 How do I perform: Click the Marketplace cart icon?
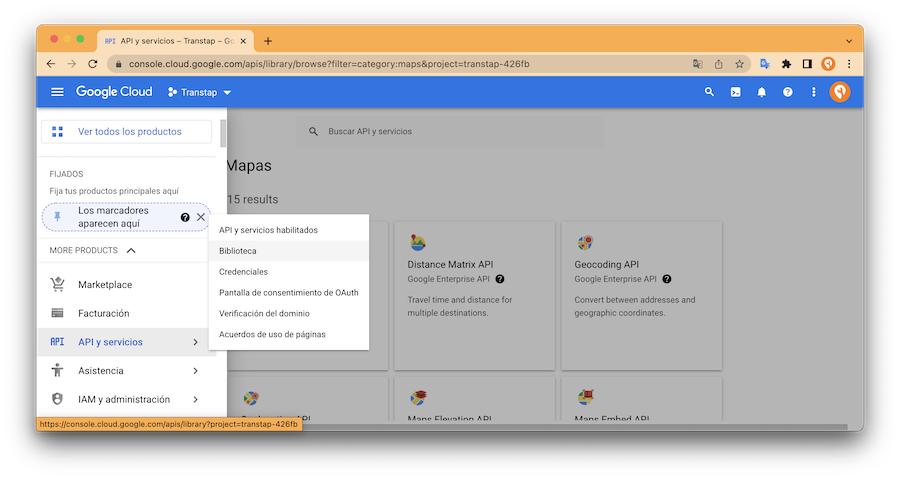coord(57,284)
